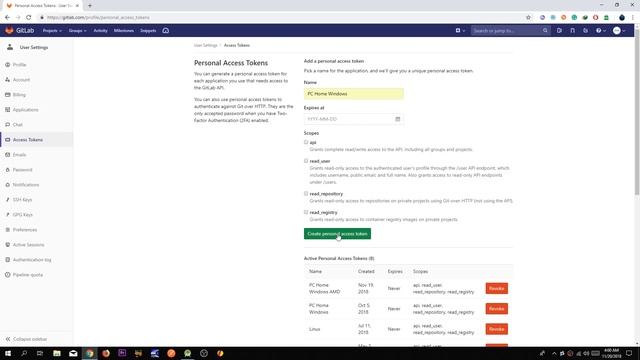The height and width of the screenshot is (360, 640).
Task: Open a new browser tab
Action: pos(90,6)
